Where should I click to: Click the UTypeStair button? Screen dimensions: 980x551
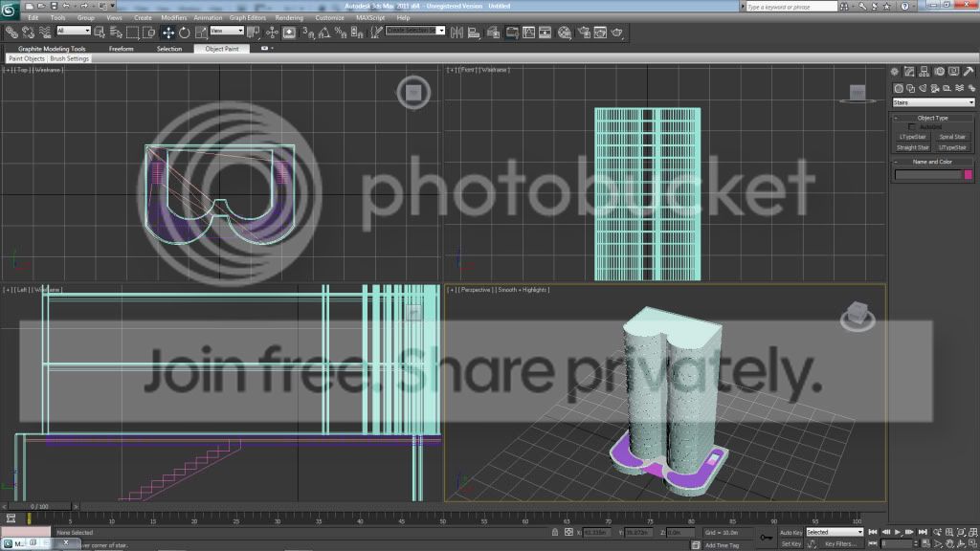click(x=952, y=148)
